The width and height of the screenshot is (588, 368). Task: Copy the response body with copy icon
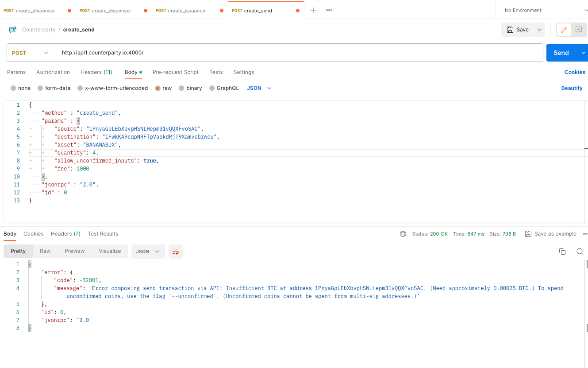point(562,251)
